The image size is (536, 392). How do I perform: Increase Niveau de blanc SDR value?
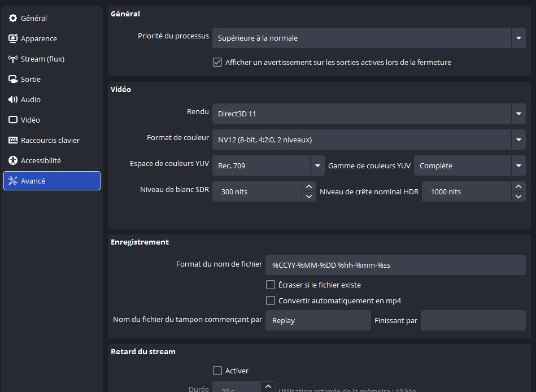click(308, 187)
